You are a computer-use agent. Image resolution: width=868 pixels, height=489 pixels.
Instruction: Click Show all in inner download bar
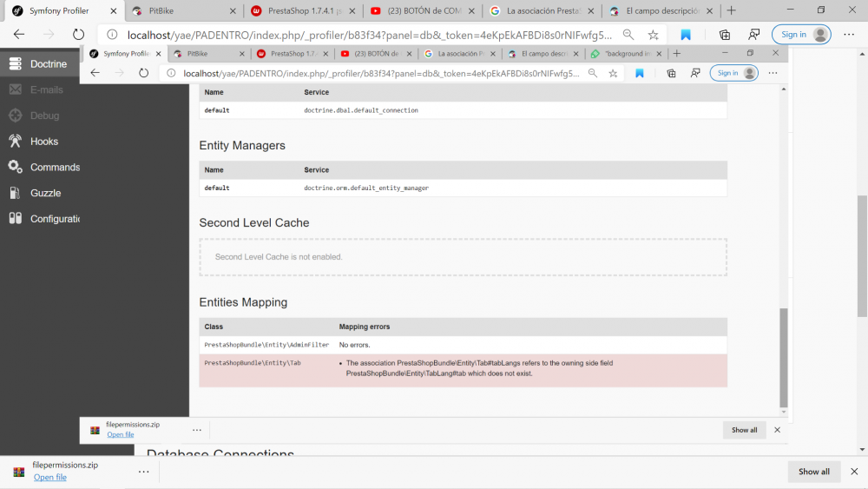pyautogui.click(x=745, y=430)
